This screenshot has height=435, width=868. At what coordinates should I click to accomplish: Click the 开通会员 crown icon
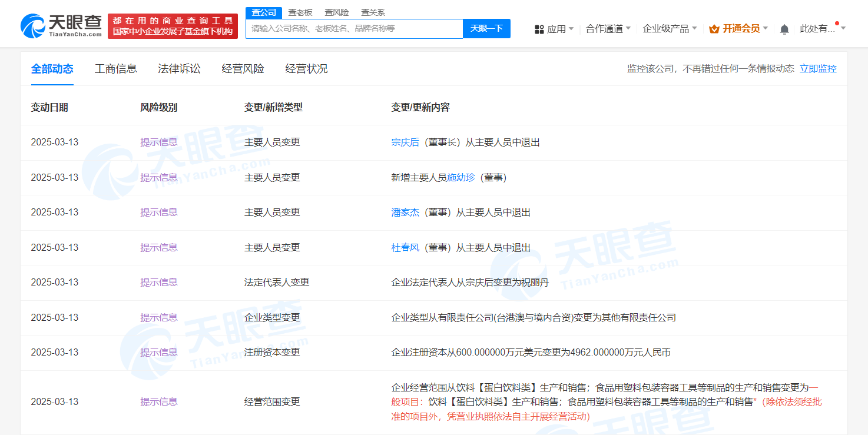coord(714,29)
